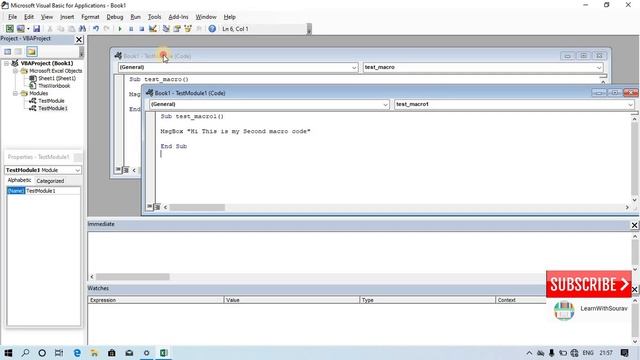Click the Save toolbar icon
The width and height of the screenshot is (640, 360).
click(x=36, y=29)
